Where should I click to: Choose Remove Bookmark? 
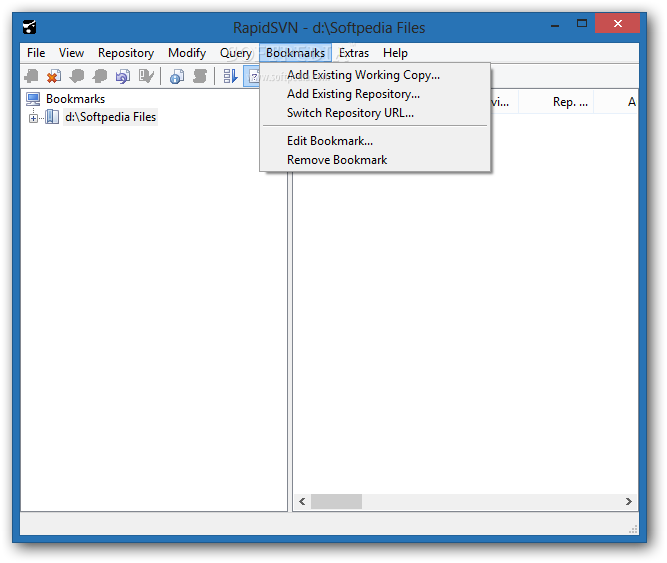pyautogui.click(x=375, y=160)
